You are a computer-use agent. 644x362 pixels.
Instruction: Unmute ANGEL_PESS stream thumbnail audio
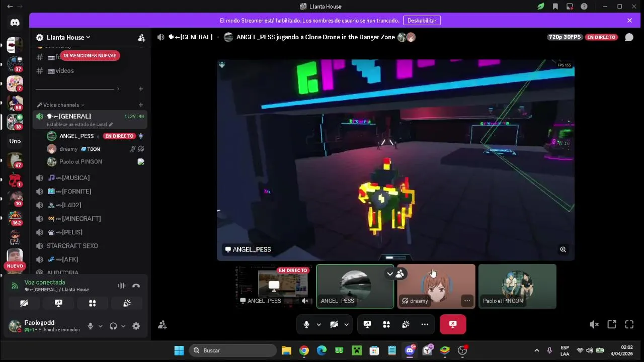[305, 301]
